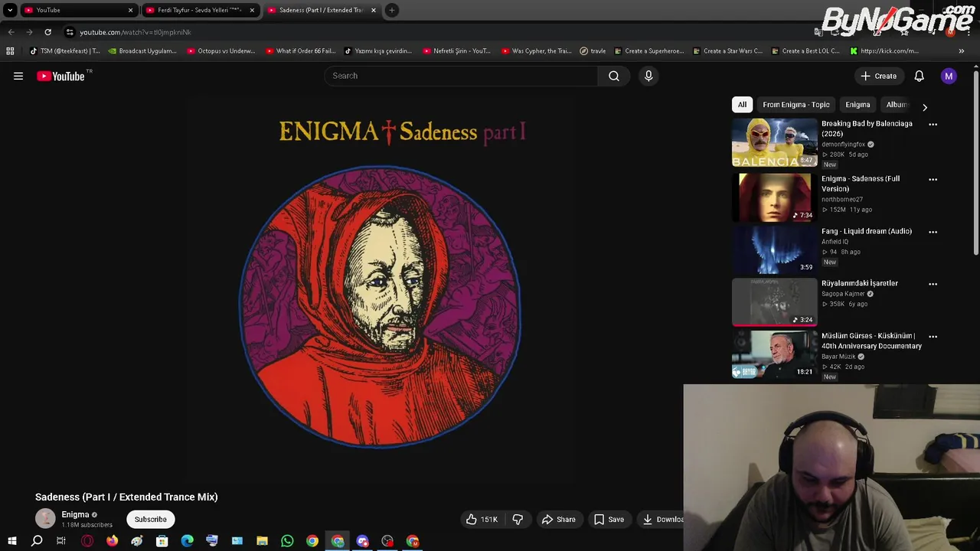
Task: Go back in browser history
Action: [x=11, y=32]
